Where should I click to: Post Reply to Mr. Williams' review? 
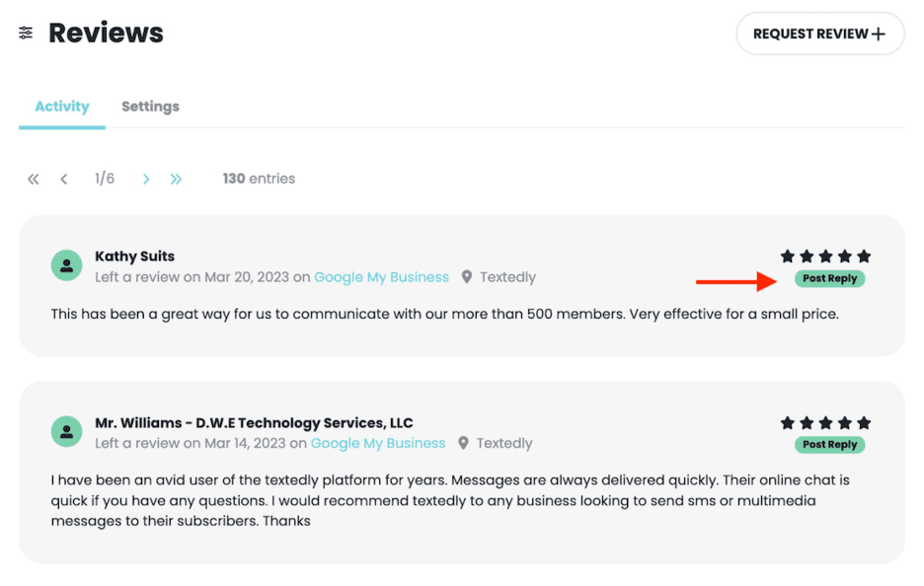point(829,445)
